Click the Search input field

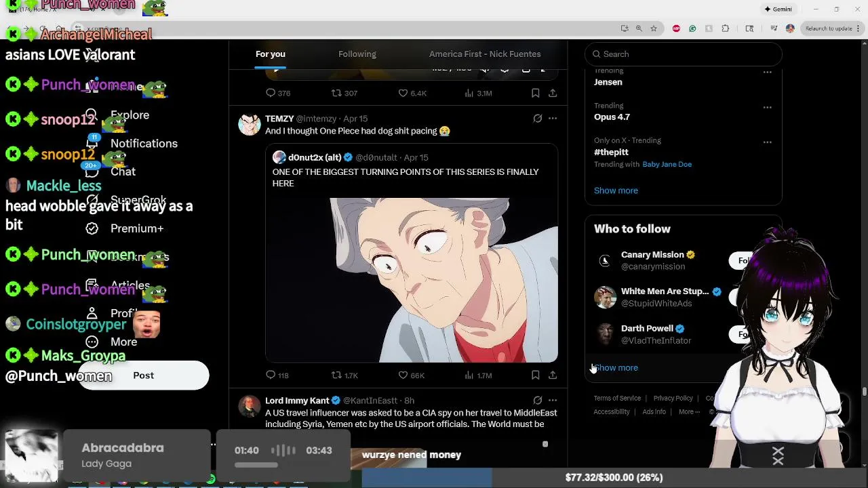click(684, 54)
